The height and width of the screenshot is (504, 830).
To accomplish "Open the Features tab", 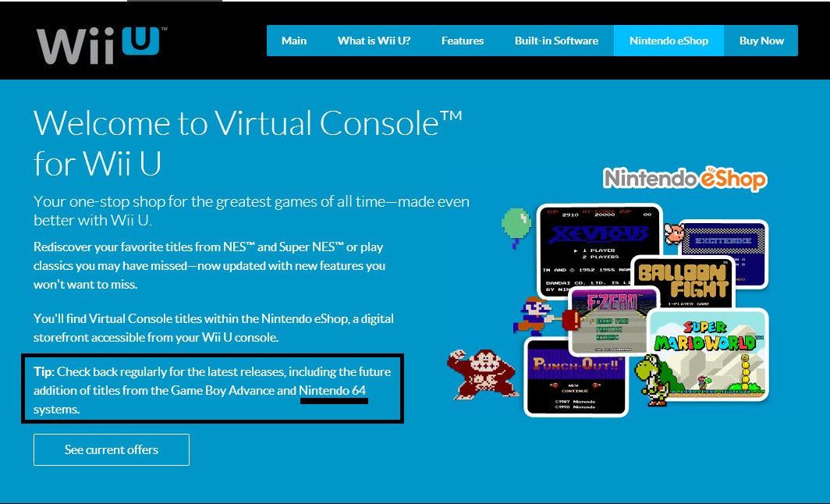I will 462,41.
